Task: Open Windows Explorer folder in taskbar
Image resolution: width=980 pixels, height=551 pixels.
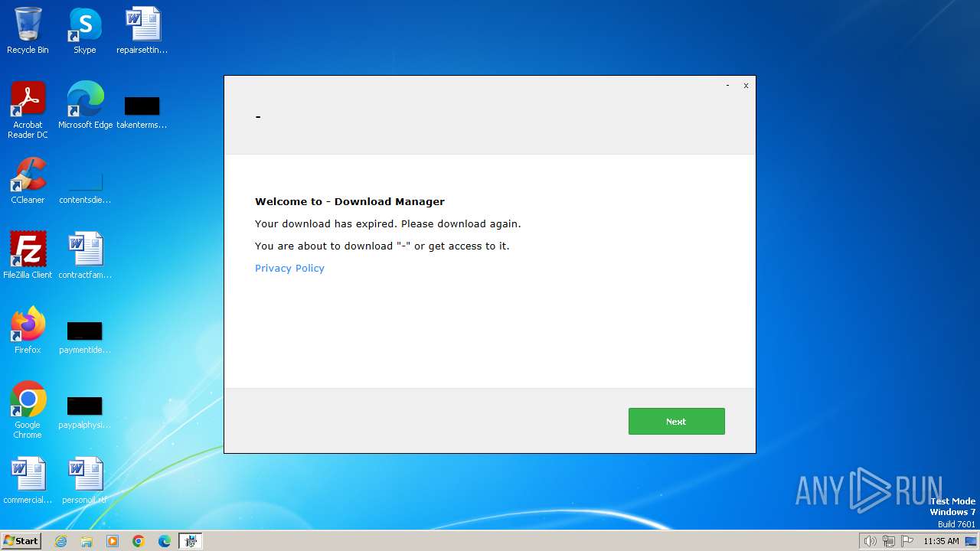Action: tap(87, 541)
